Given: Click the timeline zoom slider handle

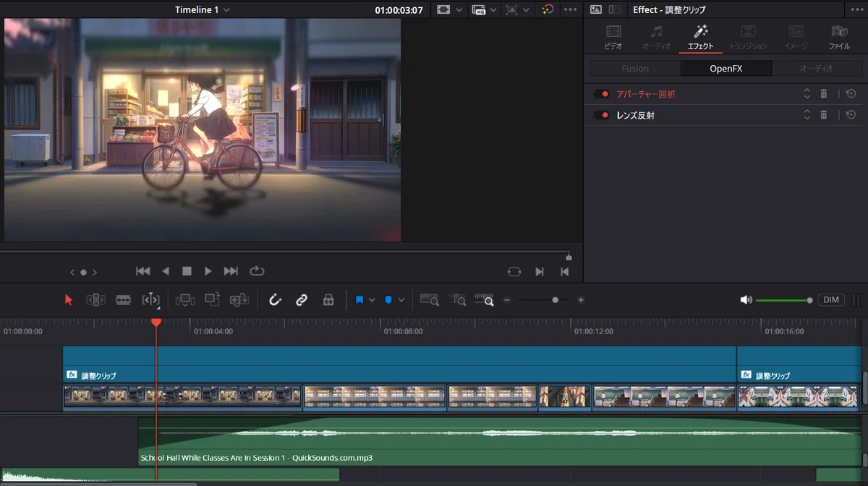Looking at the screenshot, I should pyautogui.click(x=556, y=299).
